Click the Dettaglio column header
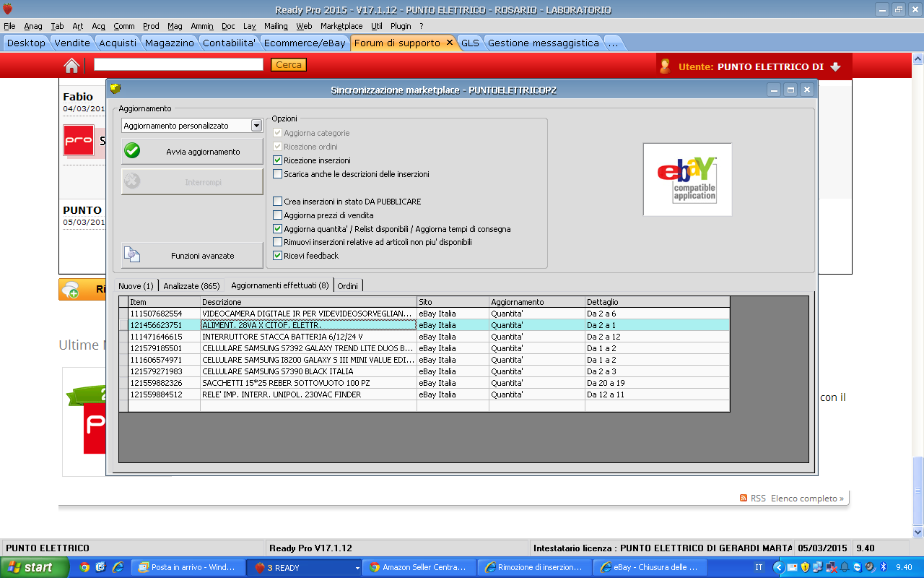The width and height of the screenshot is (924, 578). (x=657, y=302)
